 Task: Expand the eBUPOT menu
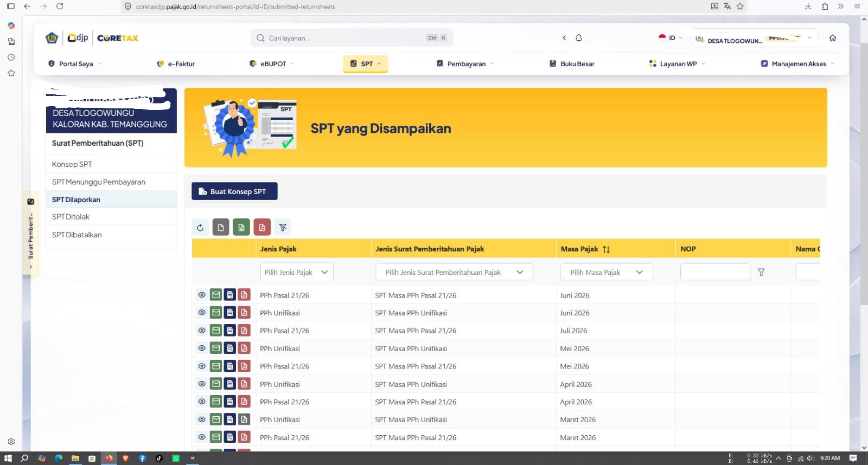coord(272,63)
